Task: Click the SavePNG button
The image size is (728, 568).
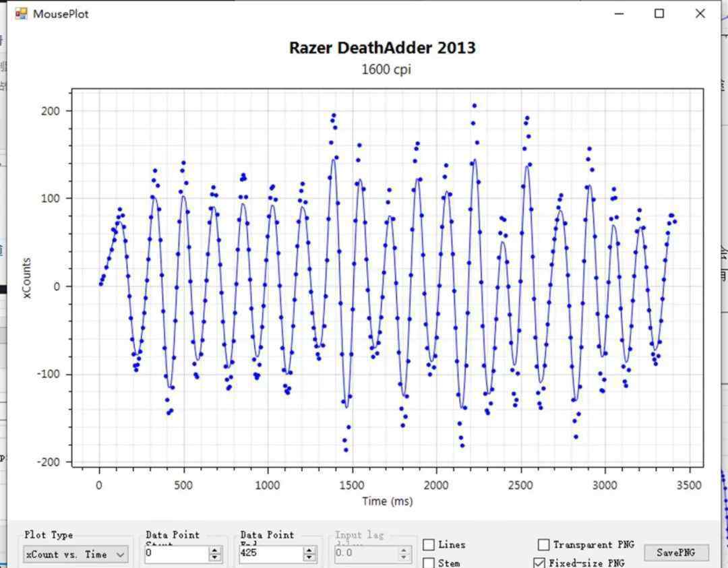Action: tap(676, 553)
